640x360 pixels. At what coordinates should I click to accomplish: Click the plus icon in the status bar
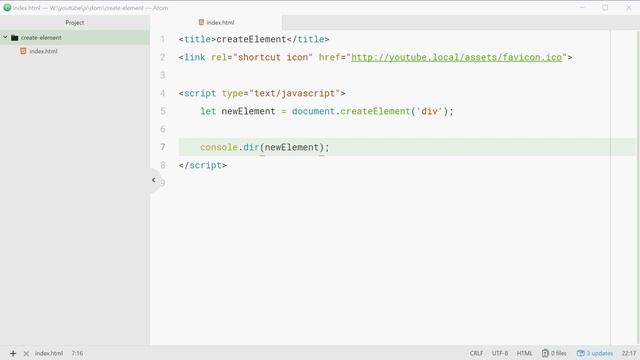pos(13,353)
